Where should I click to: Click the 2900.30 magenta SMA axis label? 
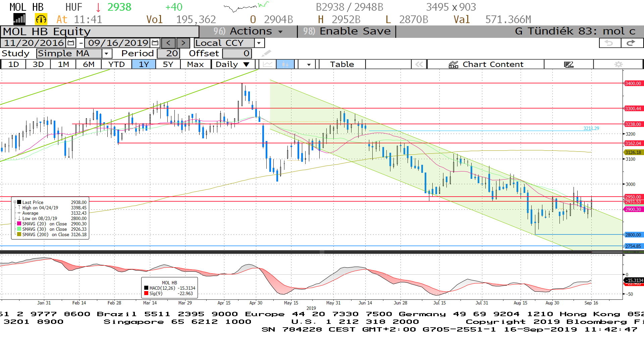click(x=633, y=209)
